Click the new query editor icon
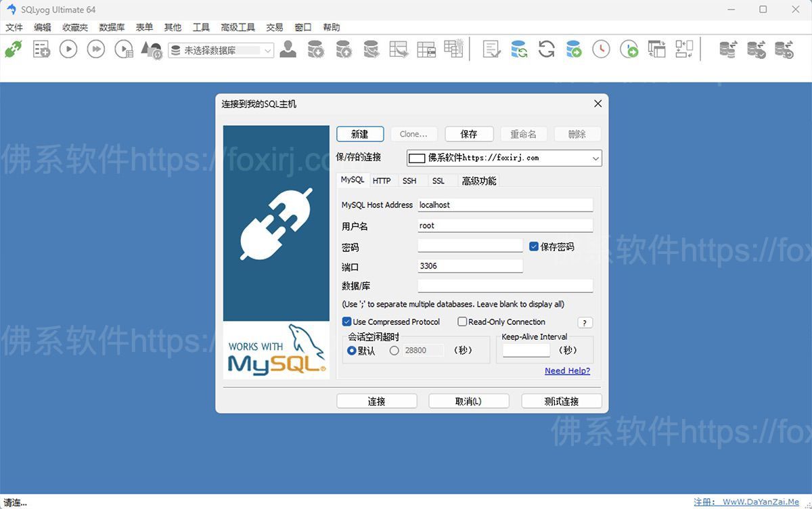812x509 pixels. point(491,49)
